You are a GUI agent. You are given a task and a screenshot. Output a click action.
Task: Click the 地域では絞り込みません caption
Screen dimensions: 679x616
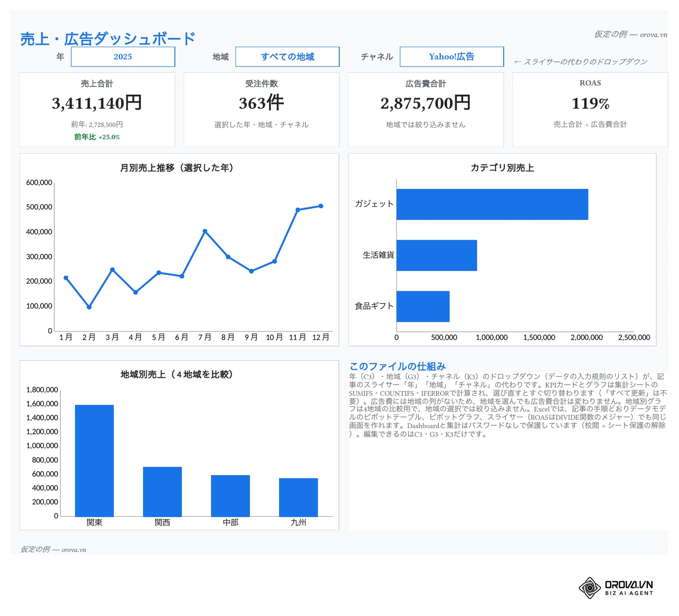[x=426, y=124]
